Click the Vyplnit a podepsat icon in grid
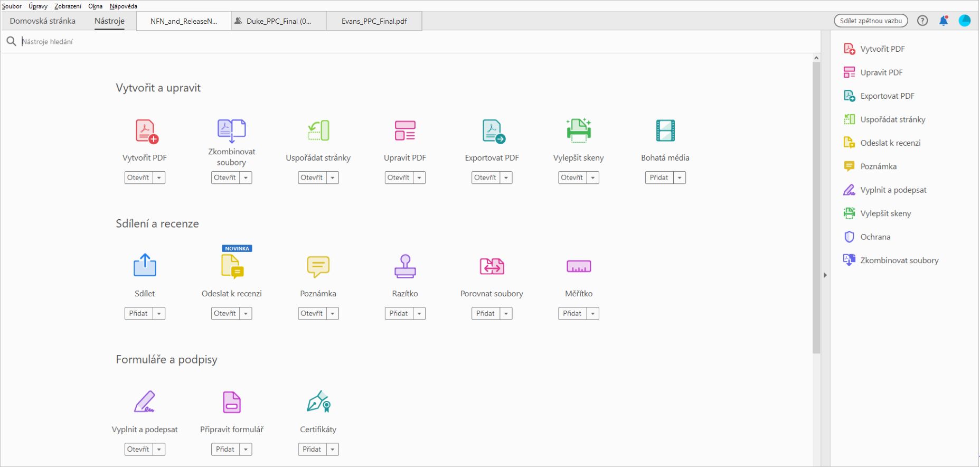Viewport: 980px width, 467px height. click(145, 401)
